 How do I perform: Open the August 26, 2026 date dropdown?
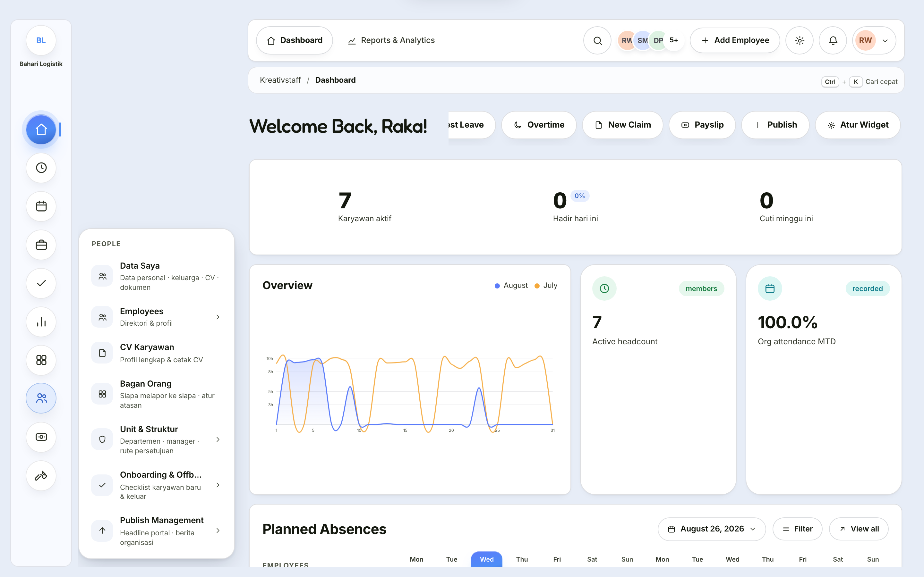pos(712,529)
